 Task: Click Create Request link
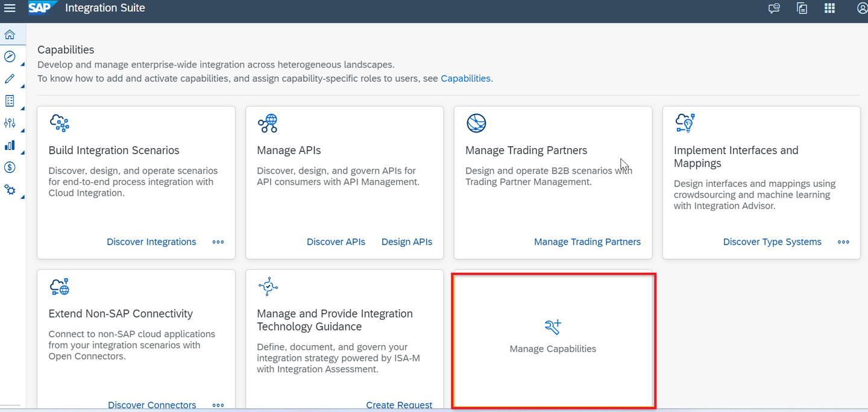pyautogui.click(x=399, y=405)
